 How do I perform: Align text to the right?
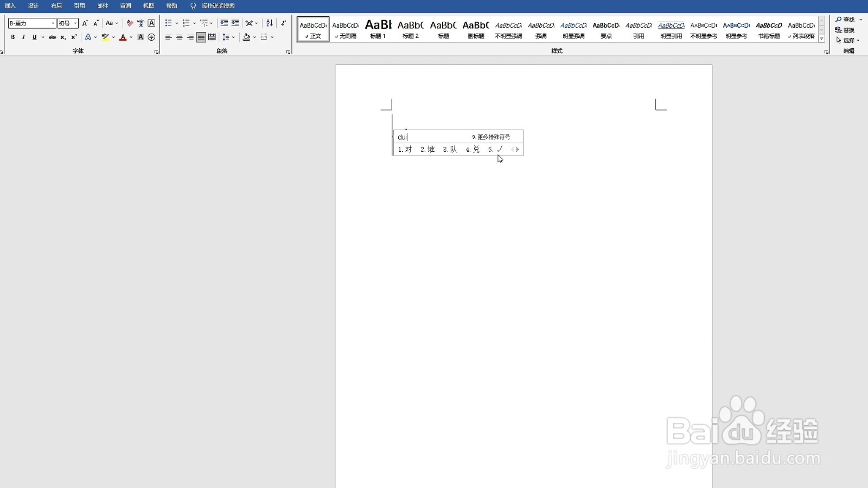[x=190, y=37]
